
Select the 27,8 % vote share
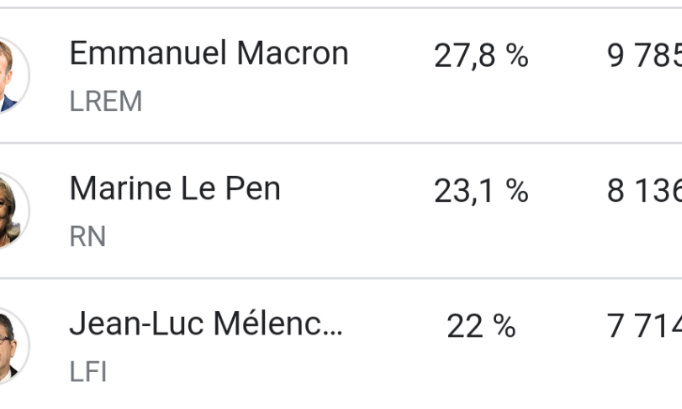click(480, 56)
